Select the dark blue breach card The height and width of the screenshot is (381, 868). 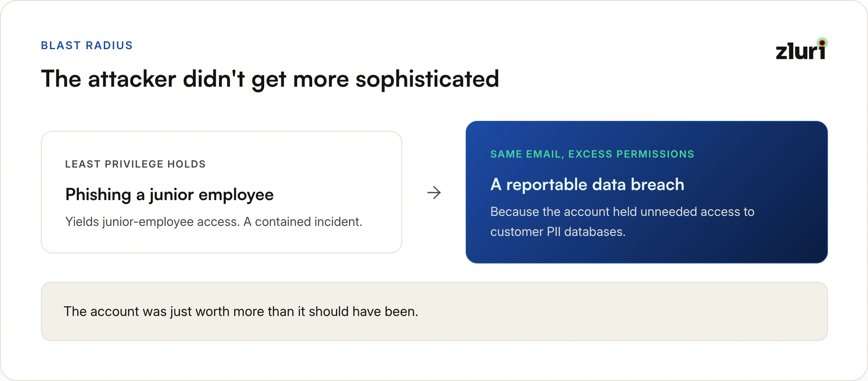pyautogui.click(x=647, y=192)
